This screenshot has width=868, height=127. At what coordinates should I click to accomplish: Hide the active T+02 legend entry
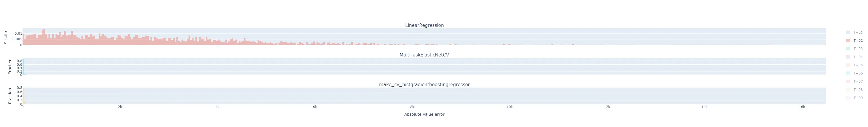858,41
